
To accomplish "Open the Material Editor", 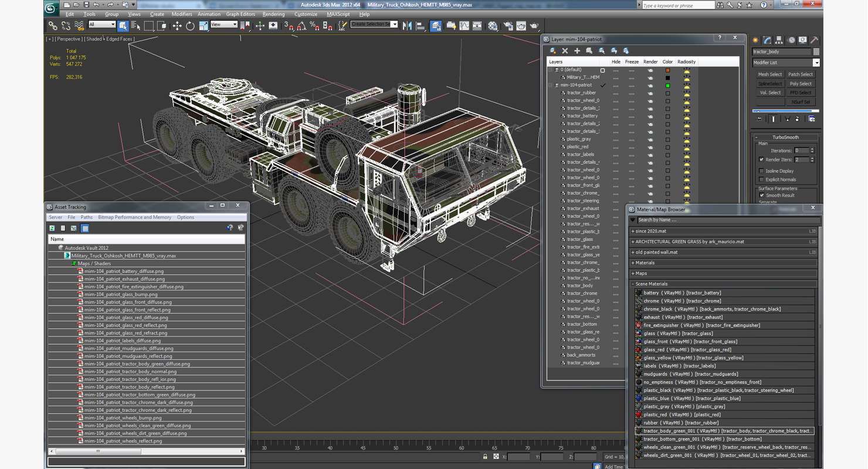I will [x=492, y=26].
